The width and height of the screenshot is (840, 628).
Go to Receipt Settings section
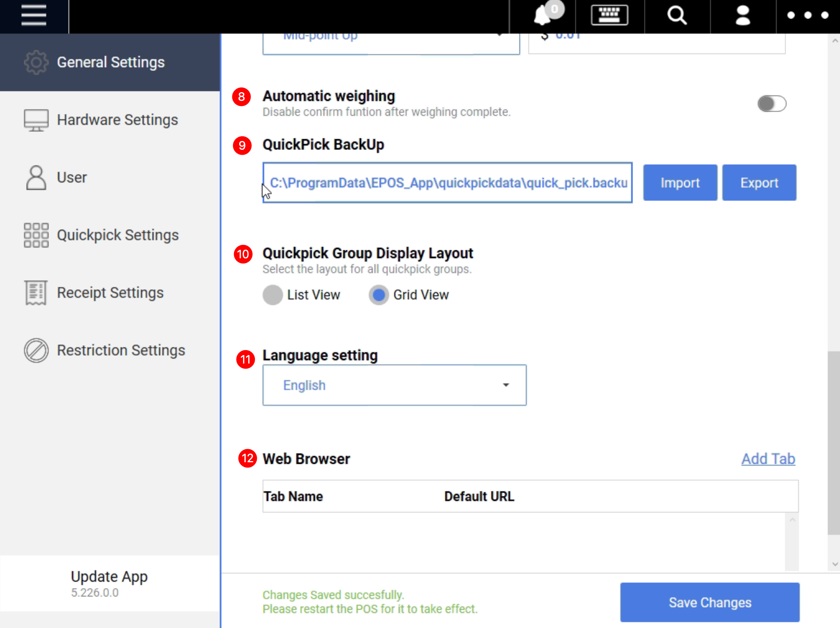[110, 293]
